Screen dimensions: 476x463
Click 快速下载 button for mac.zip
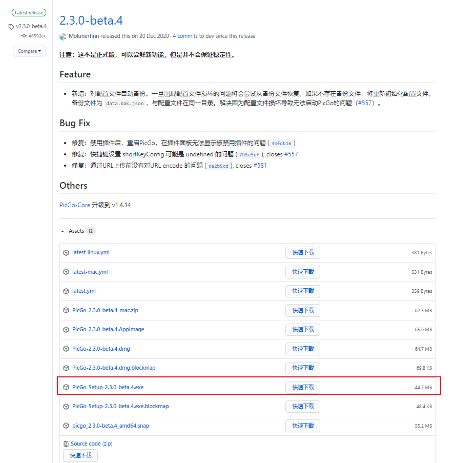303,311
